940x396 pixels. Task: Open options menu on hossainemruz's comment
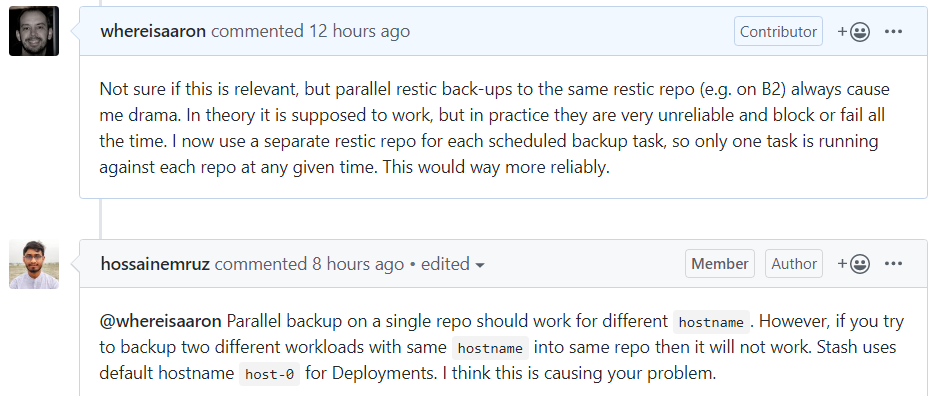893,264
